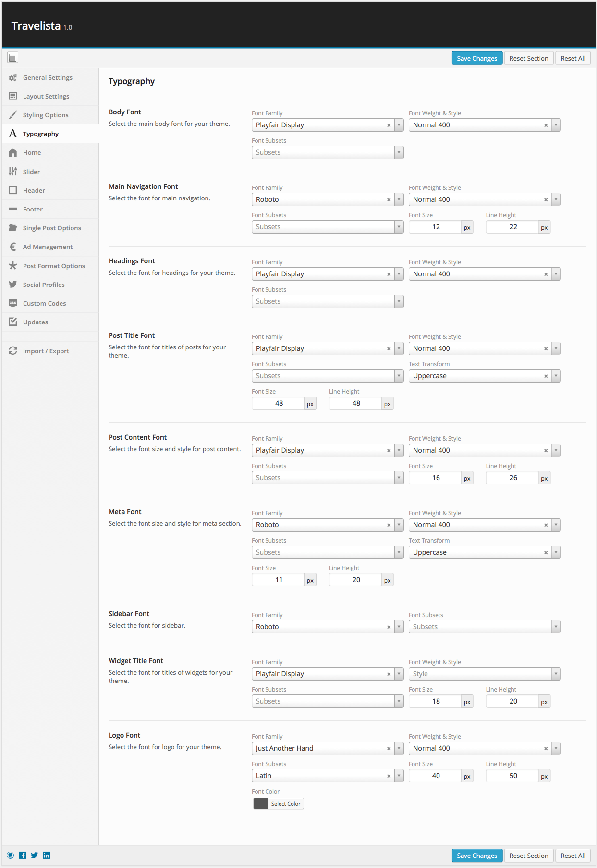The image size is (597, 868).
Task: Click the bottom Reset All button
Action: click(x=573, y=856)
